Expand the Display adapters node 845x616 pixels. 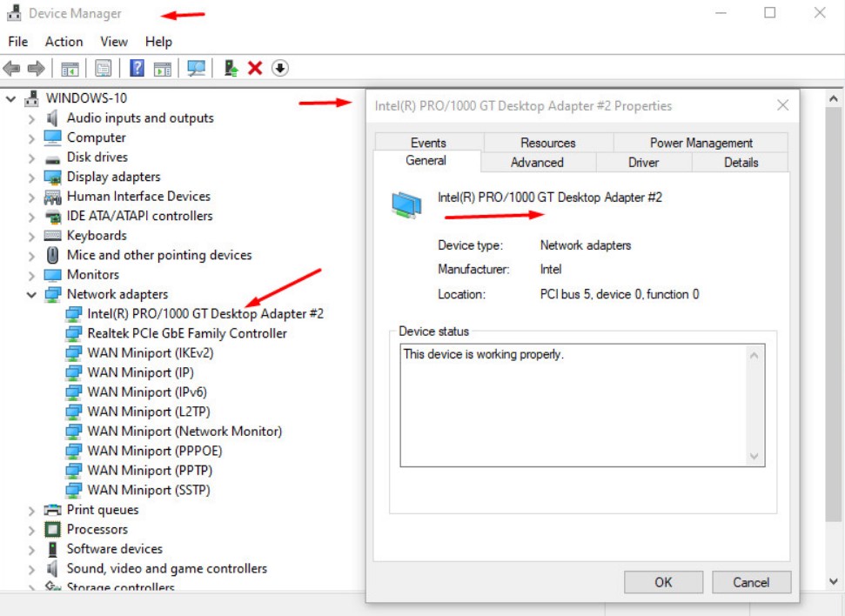[31, 177]
